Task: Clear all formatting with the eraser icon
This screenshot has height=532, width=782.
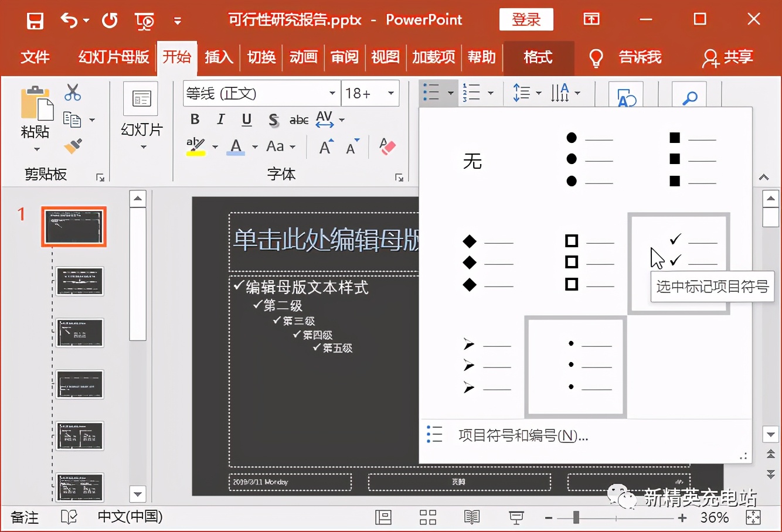Action: click(x=386, y=146)
